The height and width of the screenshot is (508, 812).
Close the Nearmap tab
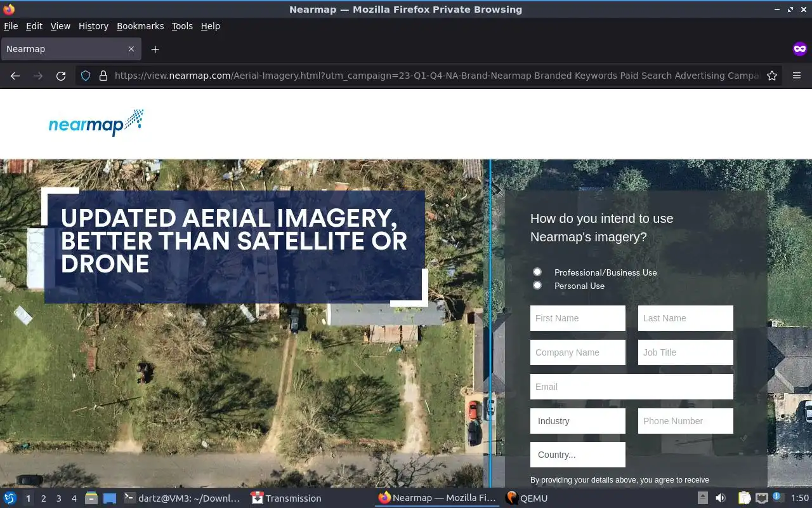(x=131, y=49)
